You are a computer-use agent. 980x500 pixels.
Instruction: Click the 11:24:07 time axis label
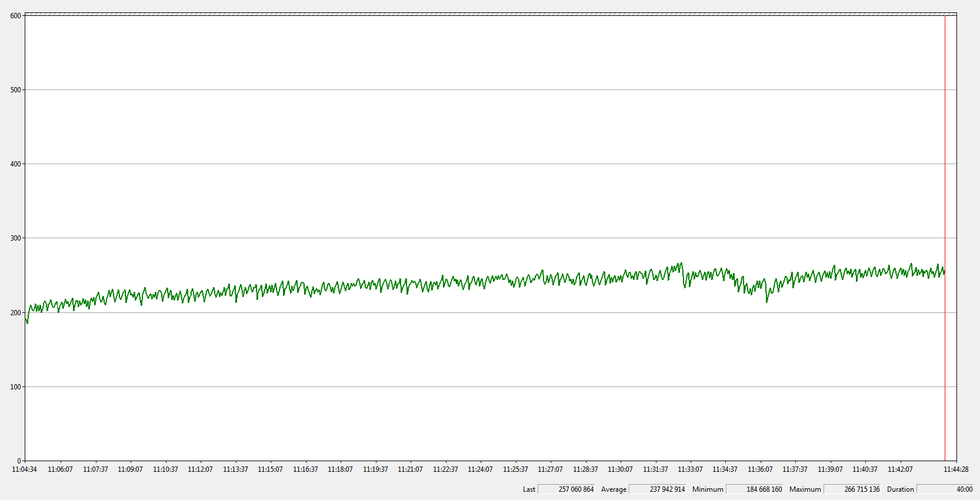tap(480, 469)
